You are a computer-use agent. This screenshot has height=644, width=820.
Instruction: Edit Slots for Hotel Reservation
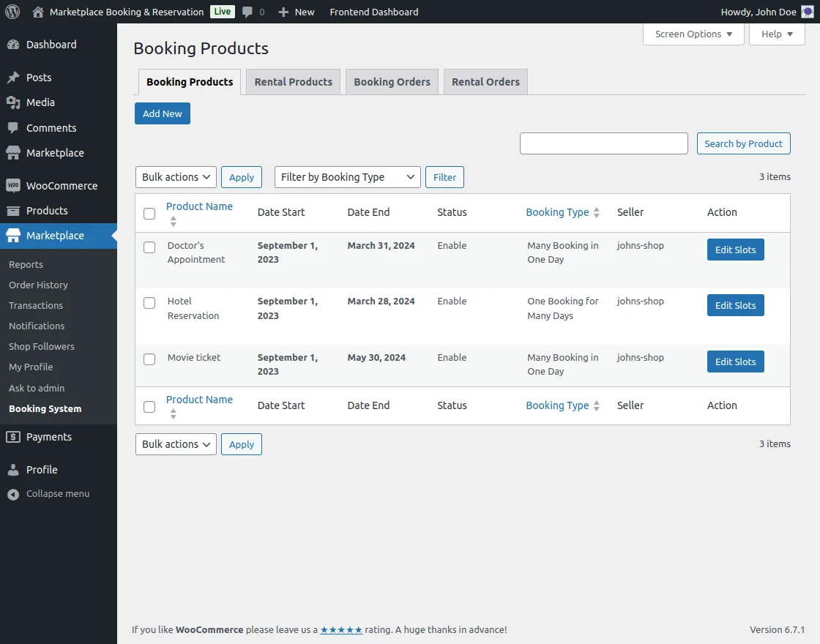pos(735,305)
